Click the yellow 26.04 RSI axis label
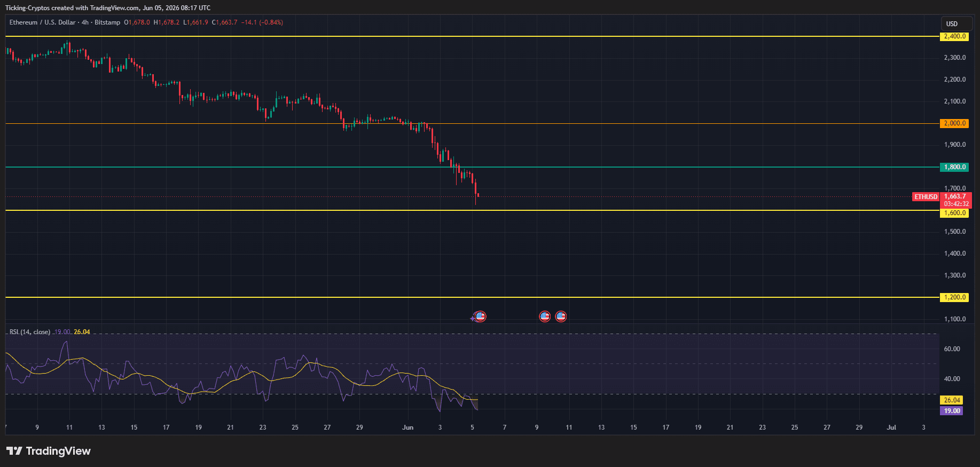Image resolution: width=980 pixels, height=467 pixels. click(952, 400)
